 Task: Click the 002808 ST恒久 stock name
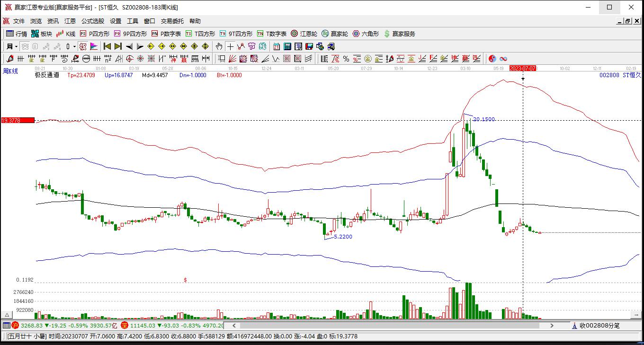point(620,75)
